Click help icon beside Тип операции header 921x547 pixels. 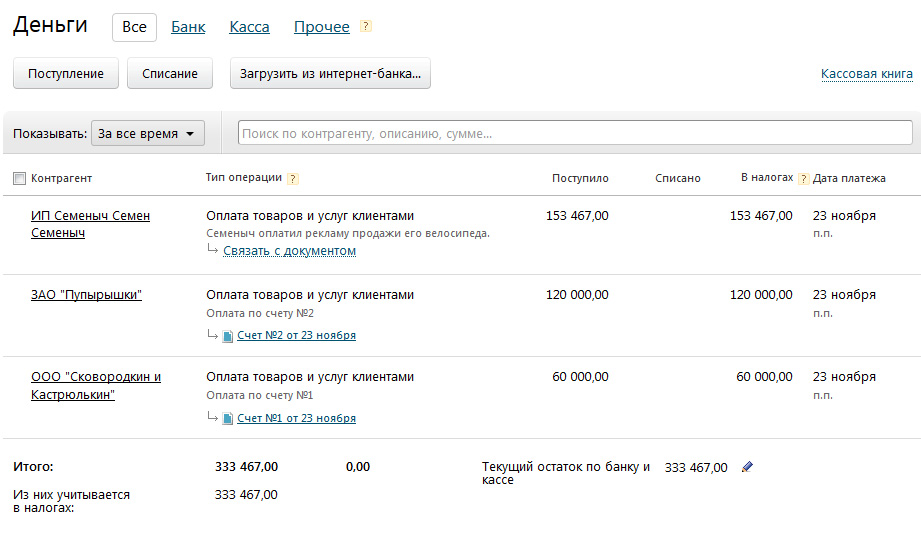(293, 179)
